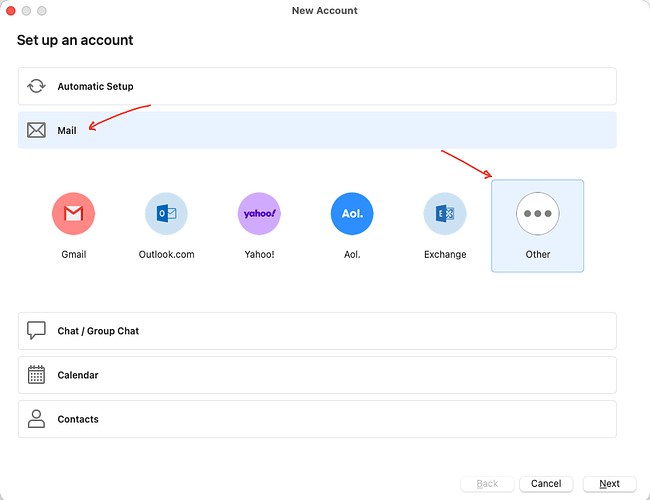Choose the Exchange account icon

445,214
